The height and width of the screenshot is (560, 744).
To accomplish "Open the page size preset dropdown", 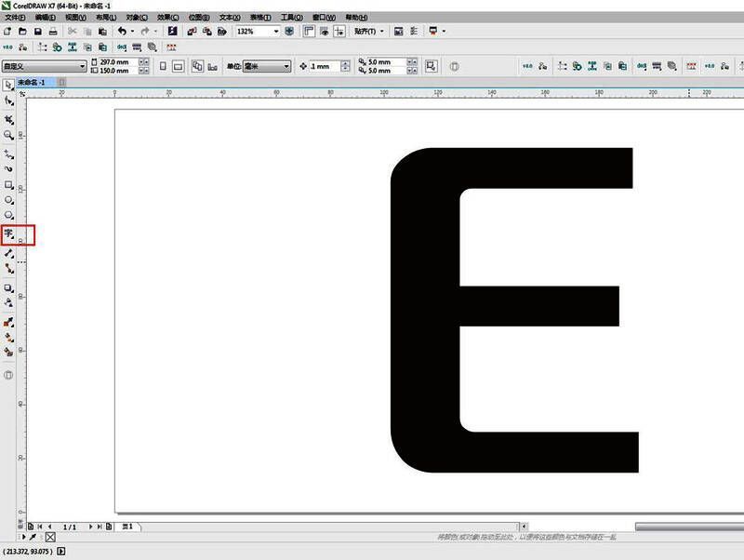I will (x=82, y=66).
